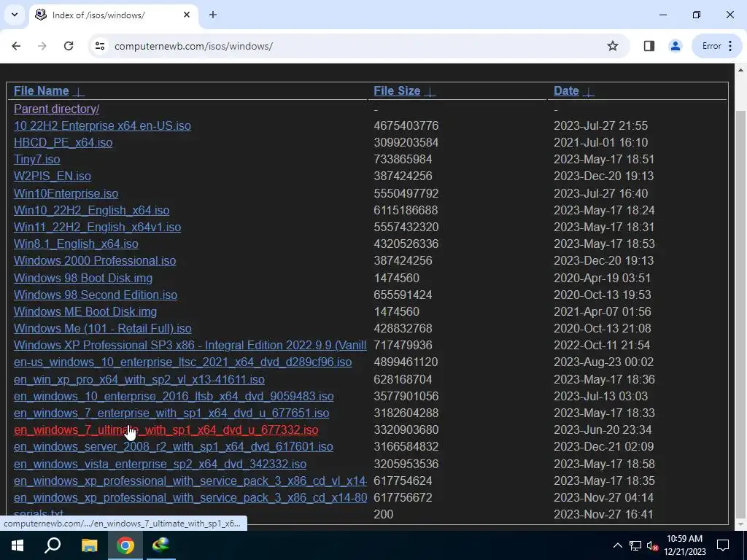Download Windows ME Boot Disk.img
This screenshot has height=560, width=747.
(85, 311)
